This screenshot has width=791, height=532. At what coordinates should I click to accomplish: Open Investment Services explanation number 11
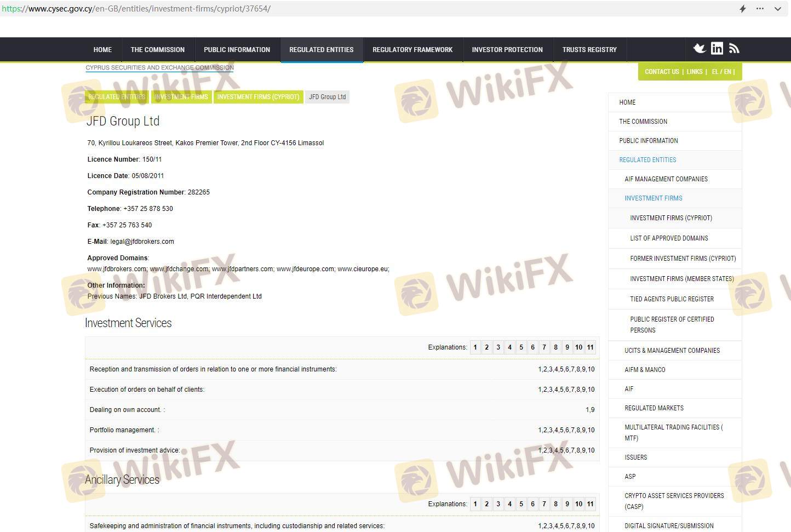point(591,347)
